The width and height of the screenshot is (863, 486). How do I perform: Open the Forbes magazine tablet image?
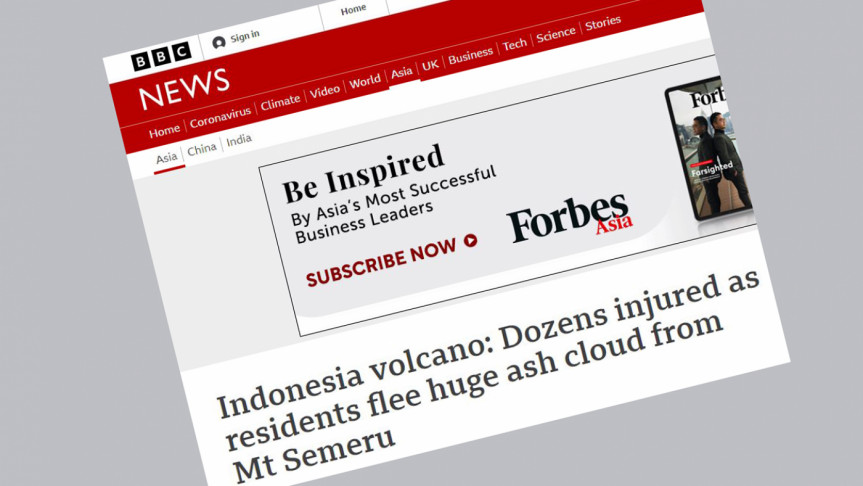tap(710, 150)
